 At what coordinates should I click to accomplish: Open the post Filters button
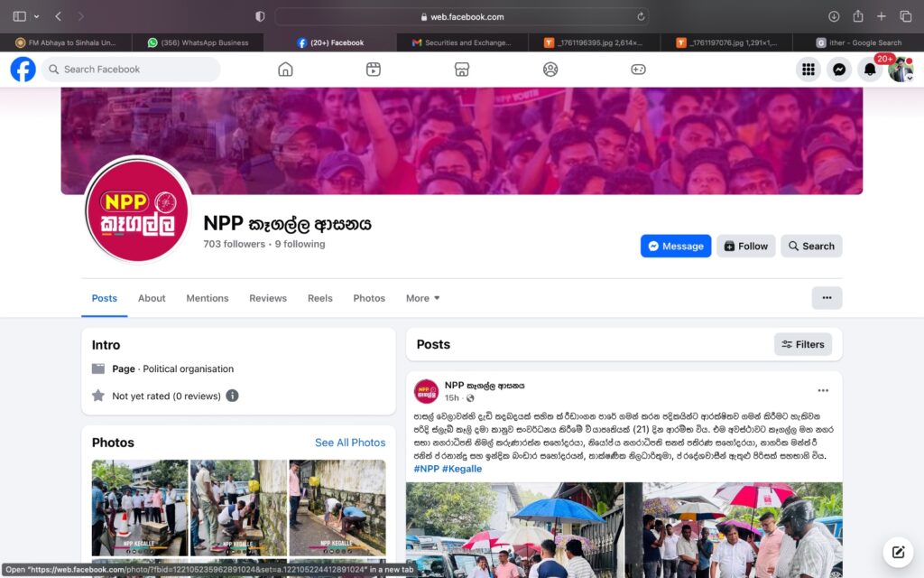[802, 344]
